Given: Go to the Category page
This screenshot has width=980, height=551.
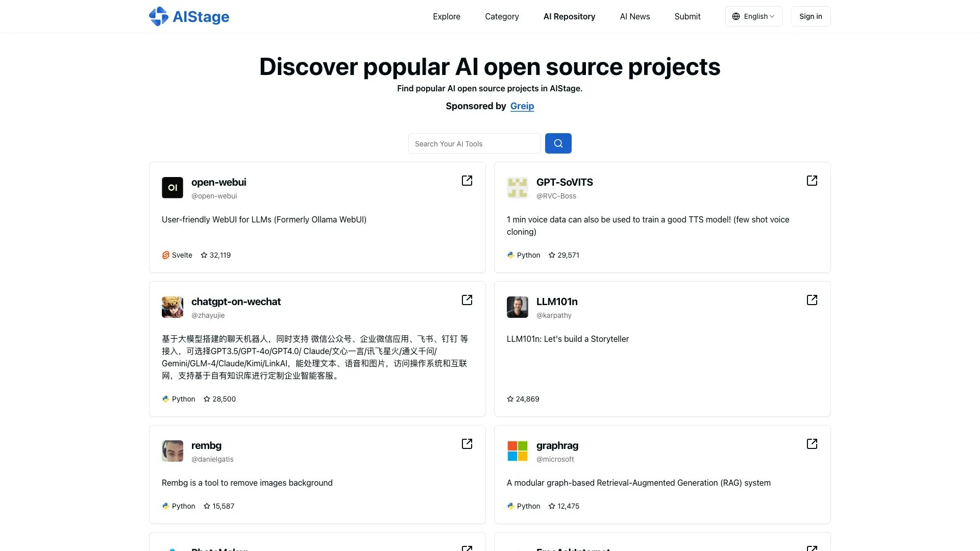Looking at the screenshot, I should click(502, 16).
